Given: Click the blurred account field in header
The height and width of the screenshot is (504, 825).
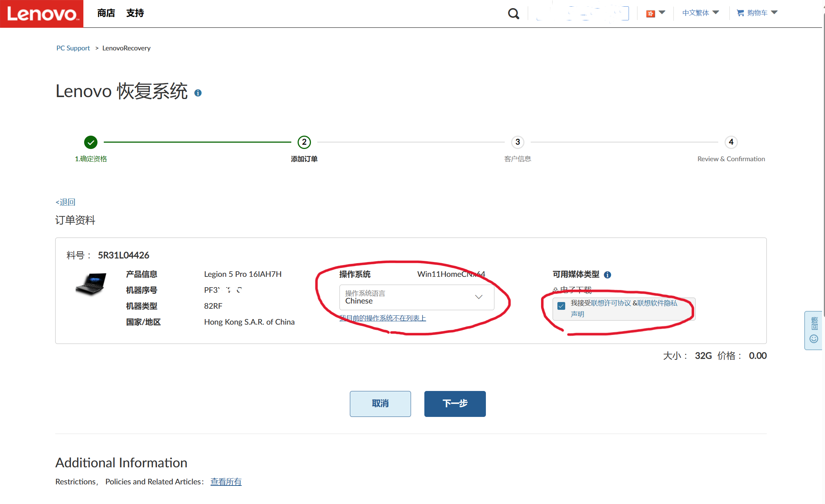Looking at the screenshot, I should pyautogui.click(x=583, y=13).
